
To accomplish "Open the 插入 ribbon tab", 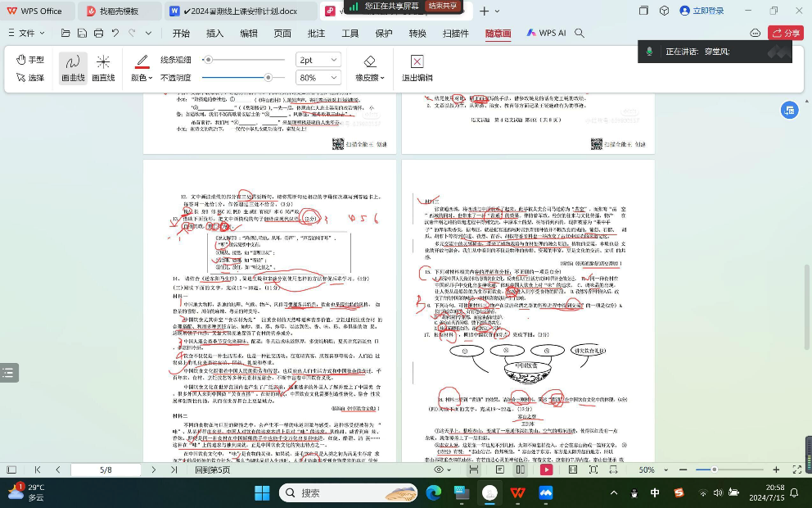I will tap(214, 34).
